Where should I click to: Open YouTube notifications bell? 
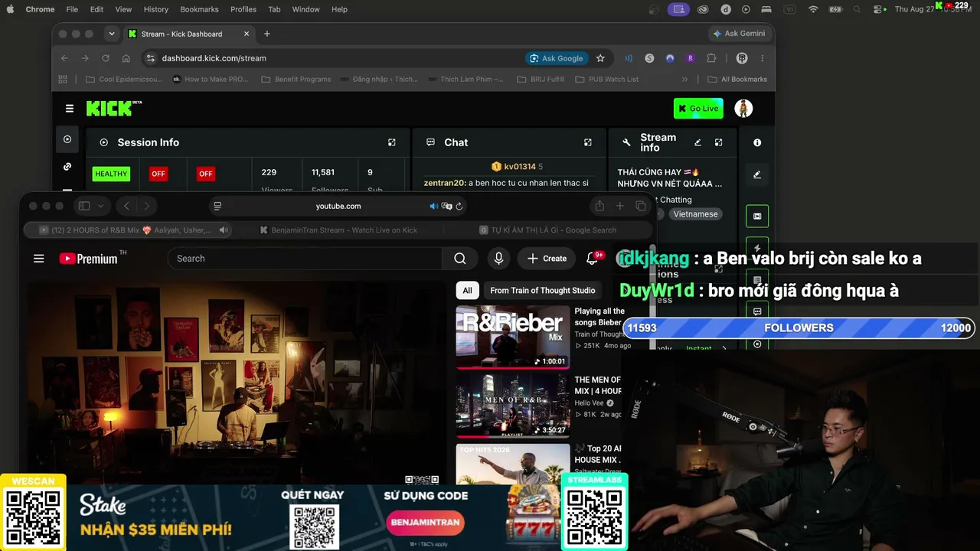point(592,259)
